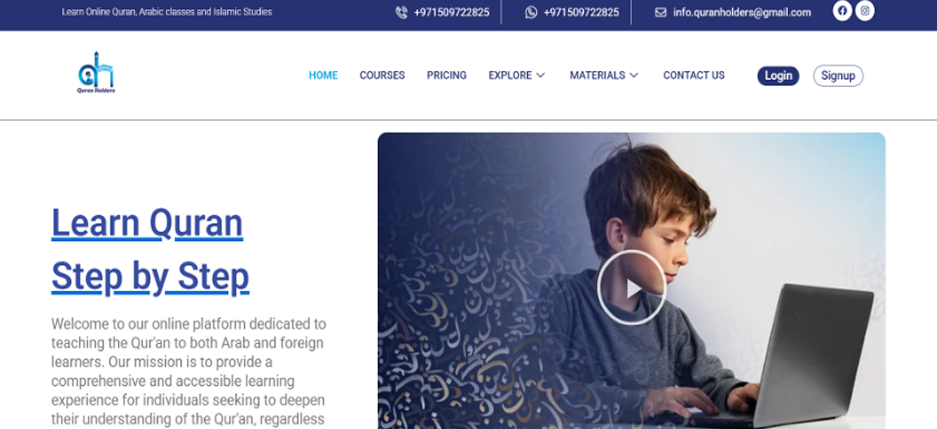Click the first +971509722825 phone number
The width and height of the screenshot is (937, 429).
coord(451,12)
